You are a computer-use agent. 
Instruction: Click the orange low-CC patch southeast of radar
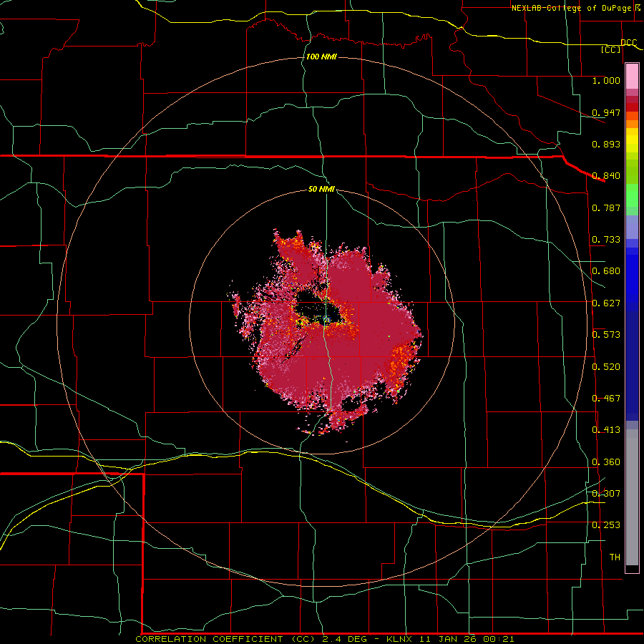(399, 361)
